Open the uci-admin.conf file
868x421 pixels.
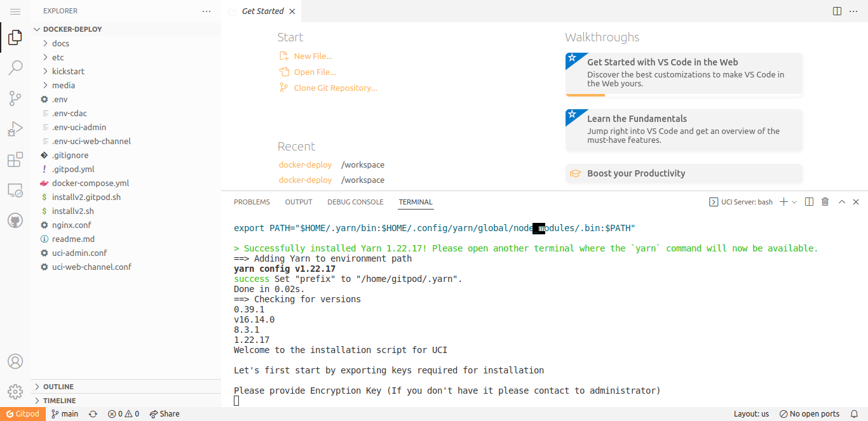[x=126, y=253]
